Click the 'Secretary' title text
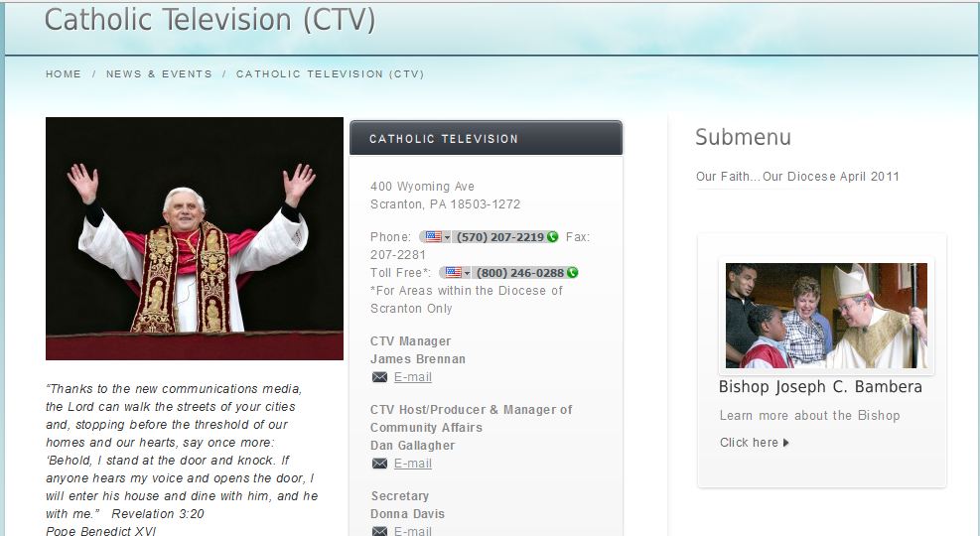The width and height of the screenshot is (980, 536). [x=400, y=496]
